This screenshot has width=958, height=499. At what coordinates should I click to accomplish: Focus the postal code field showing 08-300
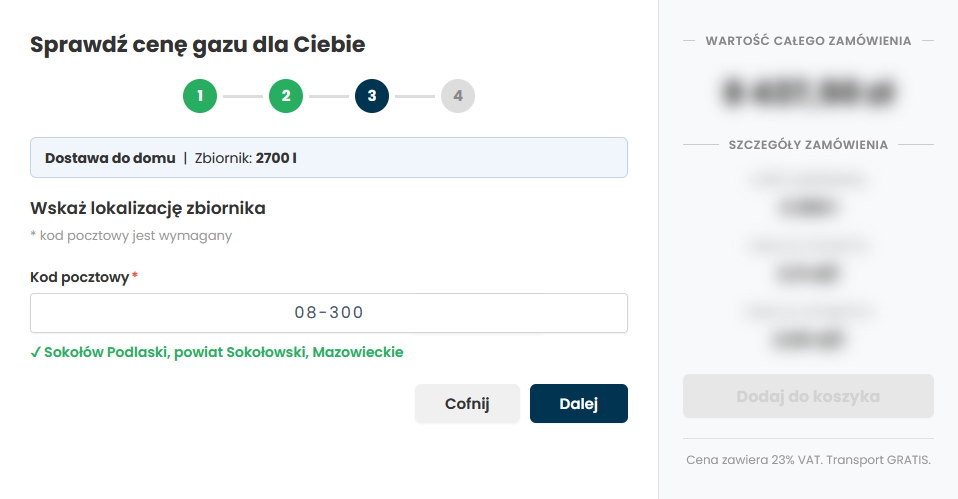tap(329, 313)
